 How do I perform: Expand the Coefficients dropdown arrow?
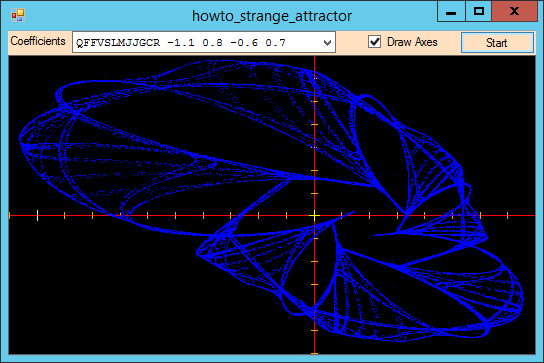[327, 43]
